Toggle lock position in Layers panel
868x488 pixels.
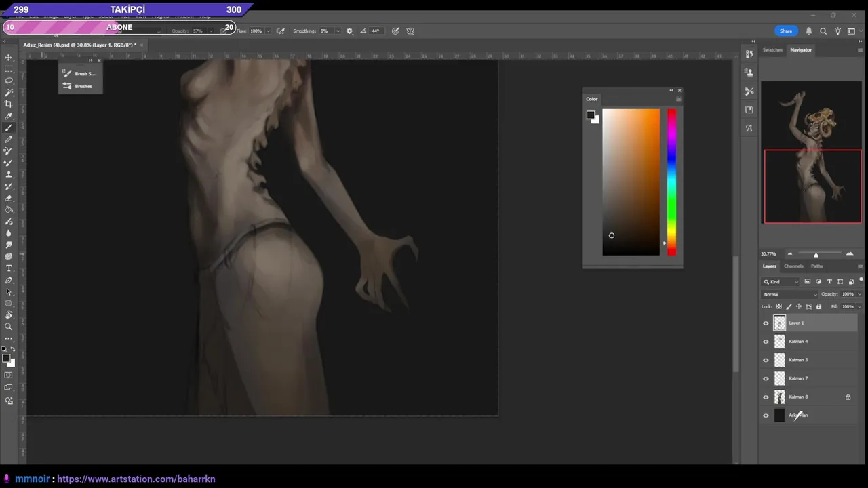(798, 306)
